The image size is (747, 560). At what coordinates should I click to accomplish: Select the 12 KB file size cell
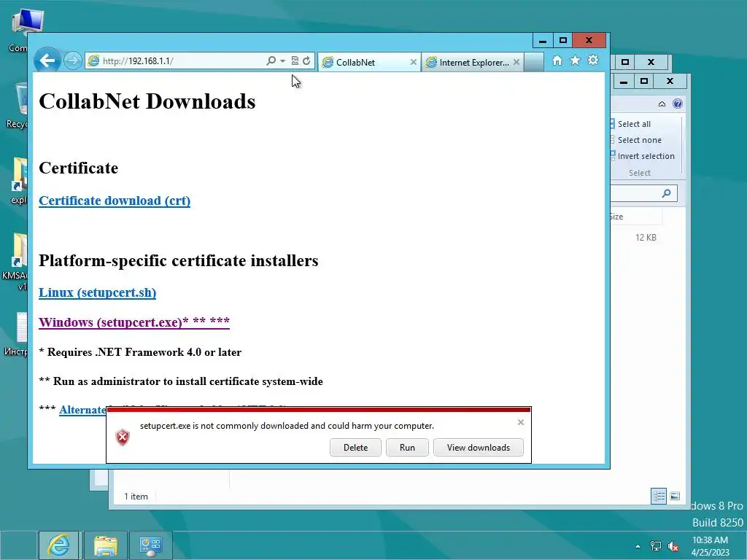[646, 238]
